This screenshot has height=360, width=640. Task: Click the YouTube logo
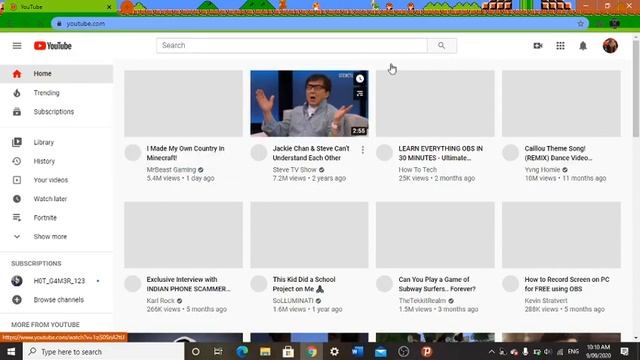click(x=53, y=46)
